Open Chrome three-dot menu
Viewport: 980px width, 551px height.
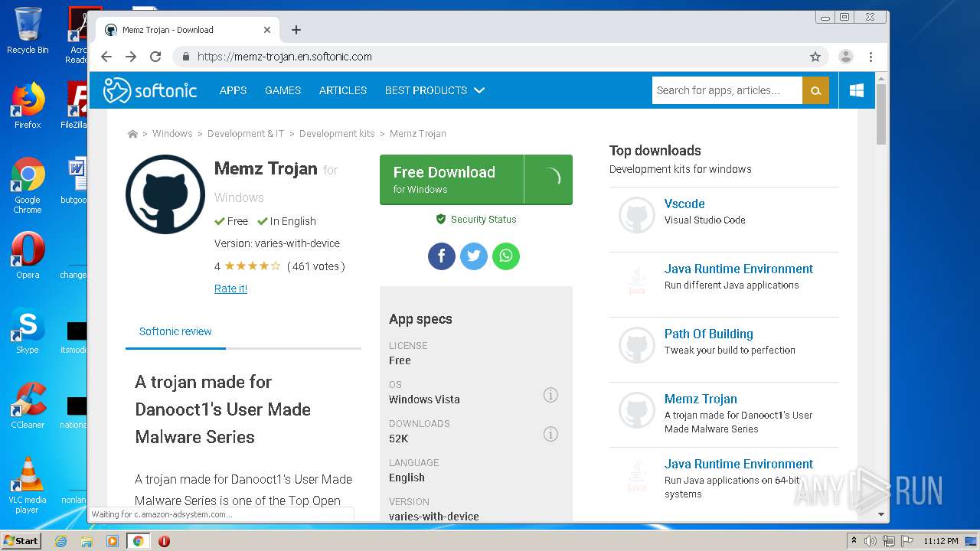871,57
